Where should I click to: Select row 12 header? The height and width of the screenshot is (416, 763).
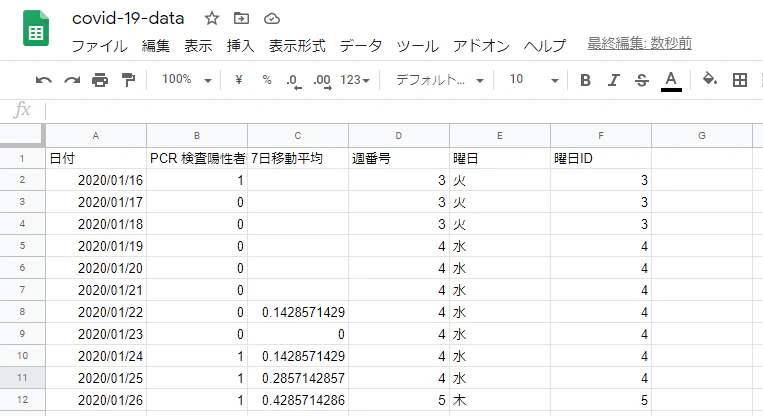tap(22, 399)
